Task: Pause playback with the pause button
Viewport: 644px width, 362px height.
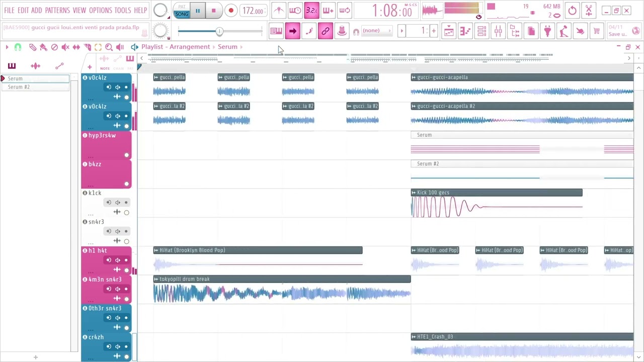Action: click(x=198, y=11)
